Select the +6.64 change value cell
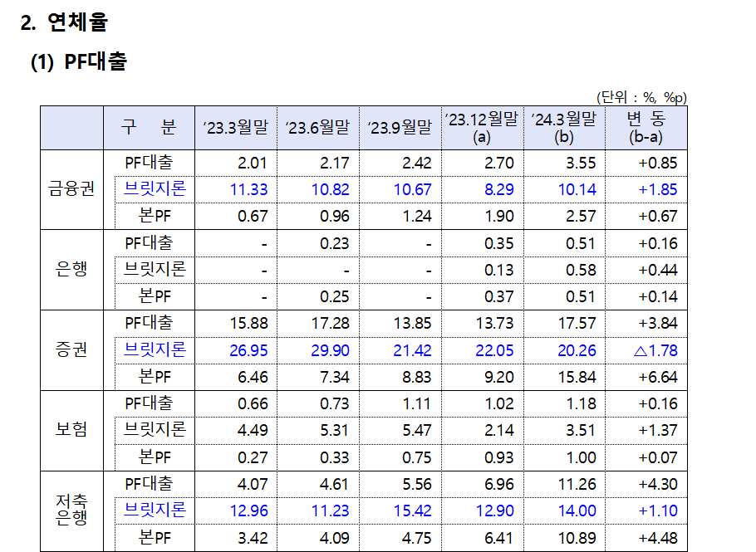The width and height of the screenshot is (756, 552). coord(657,377)
